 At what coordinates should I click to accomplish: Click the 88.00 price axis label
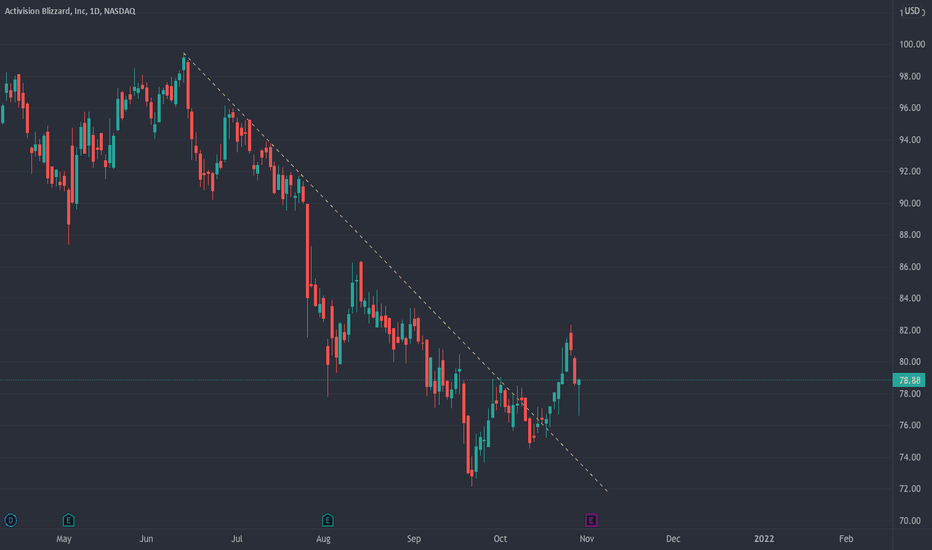pyautogui.click(x=910, y=235)
